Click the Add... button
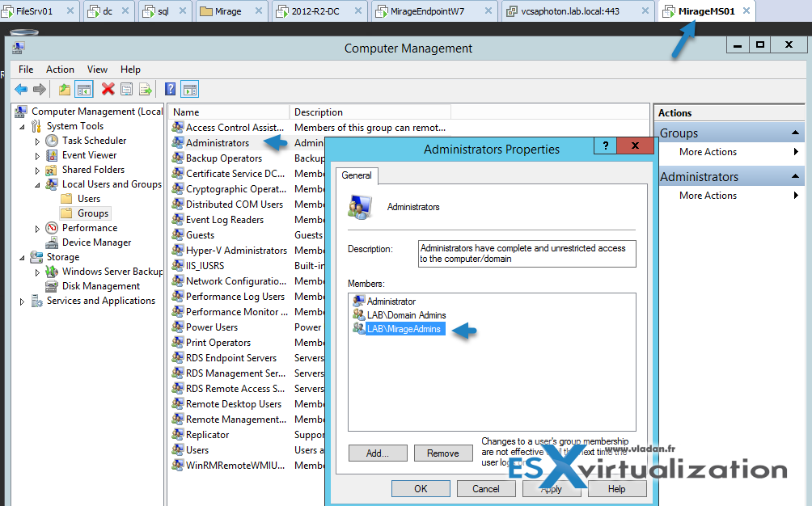812x506 pixels. (378, 453)
